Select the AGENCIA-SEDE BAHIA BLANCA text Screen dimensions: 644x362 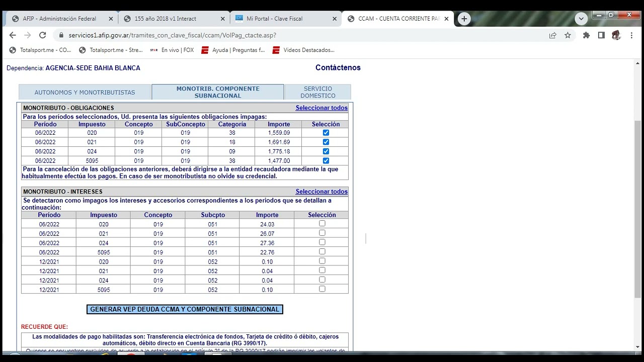tap(93, 68)
